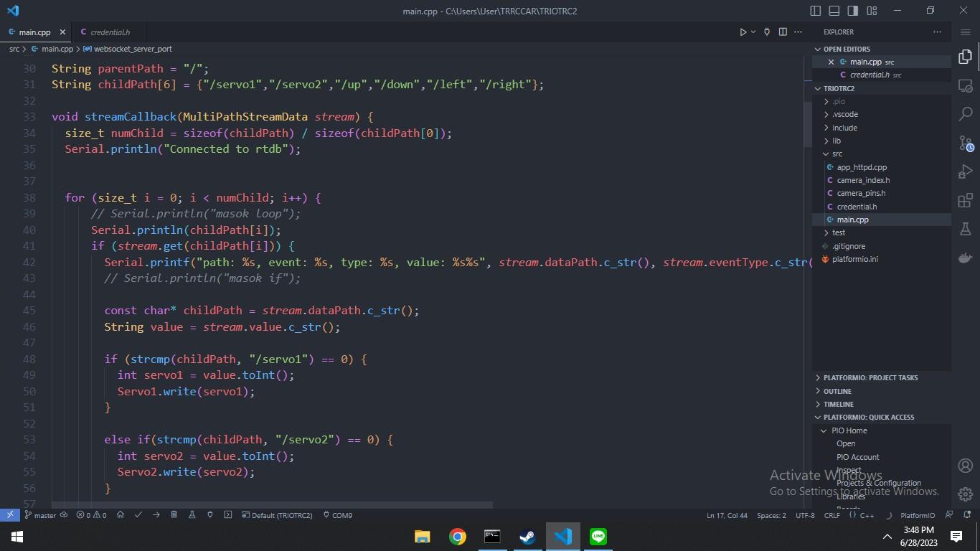980x551 pixels.
Task: Synchronize changes with the cloud icon
Action: [64, 515]
